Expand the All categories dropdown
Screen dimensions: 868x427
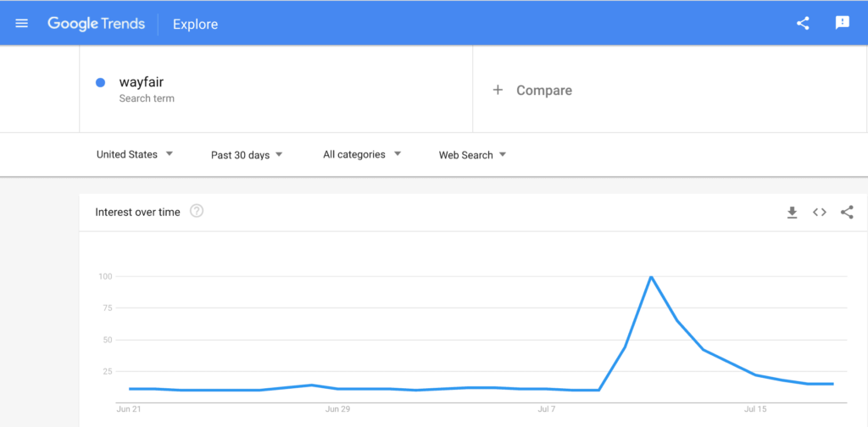tap(362, 154)
